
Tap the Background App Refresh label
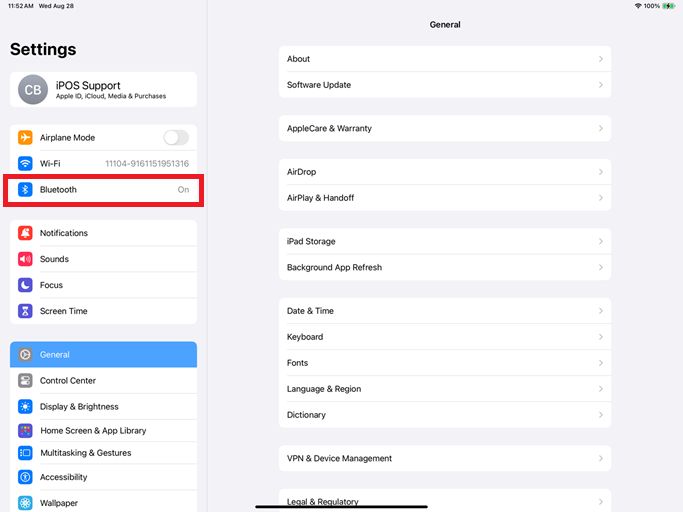click(x=334, y=267)
